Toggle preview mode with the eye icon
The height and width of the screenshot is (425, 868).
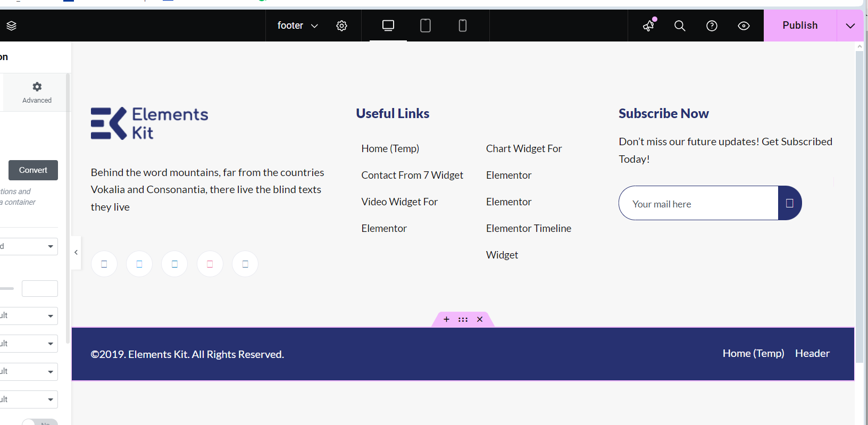pos(744,26)
